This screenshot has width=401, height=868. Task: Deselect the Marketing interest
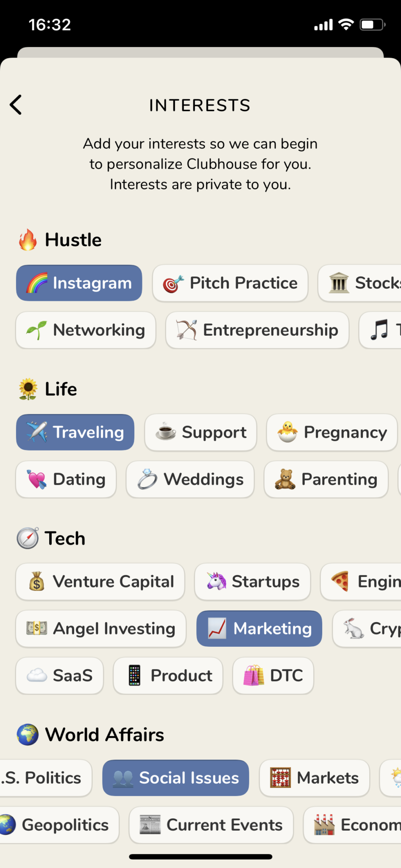point(259,629)
